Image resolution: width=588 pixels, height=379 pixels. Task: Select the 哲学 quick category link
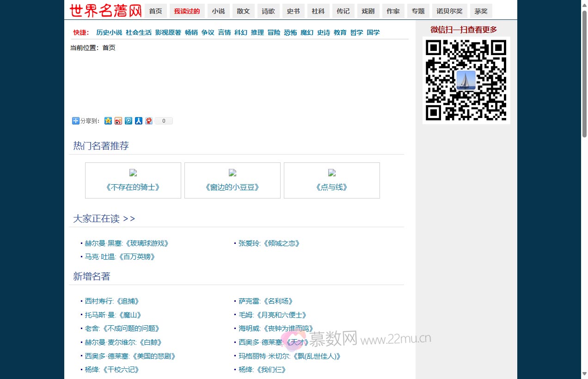(x=356, y=32)
